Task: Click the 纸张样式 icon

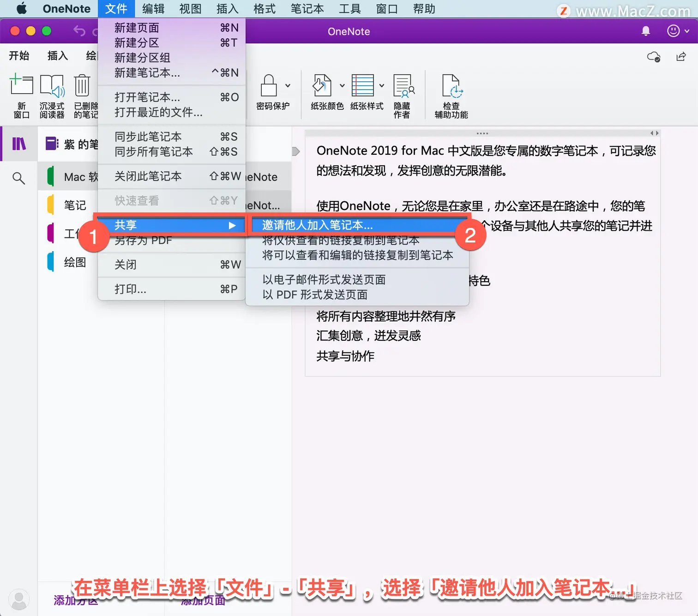Action: coord(363,85)
